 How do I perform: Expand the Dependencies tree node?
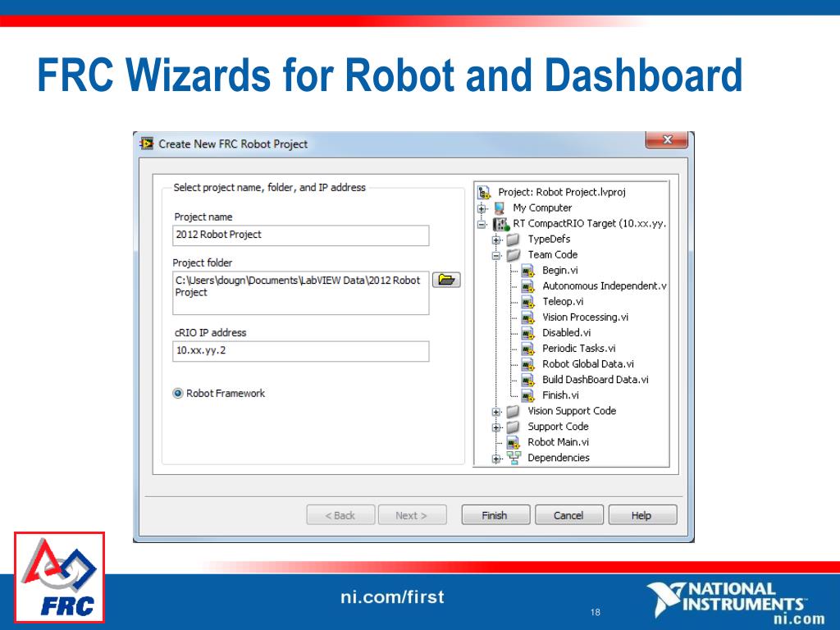pyautogui.click(x=496, y=459)
